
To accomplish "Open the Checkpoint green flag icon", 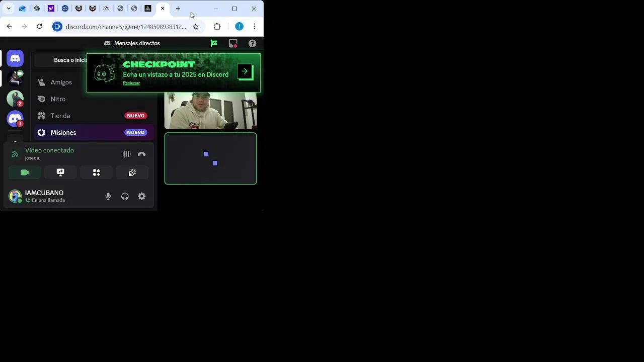I will [214, 43].
